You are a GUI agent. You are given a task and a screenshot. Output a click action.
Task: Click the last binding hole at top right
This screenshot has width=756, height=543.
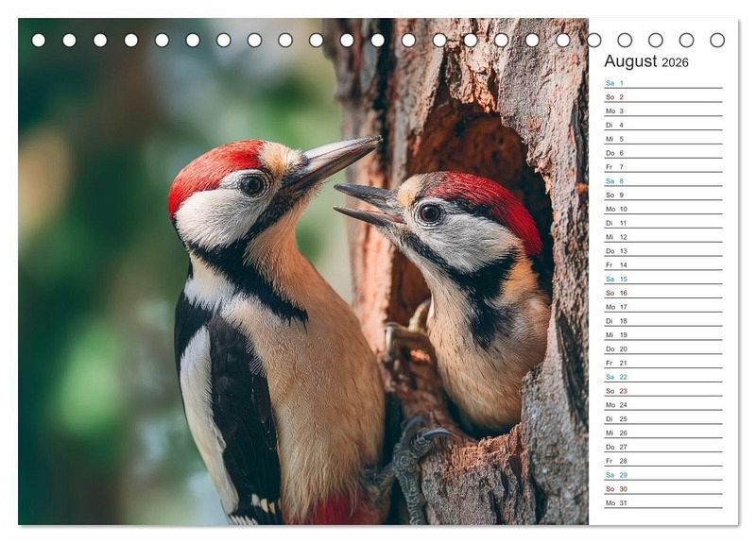[x=717, y=41]
